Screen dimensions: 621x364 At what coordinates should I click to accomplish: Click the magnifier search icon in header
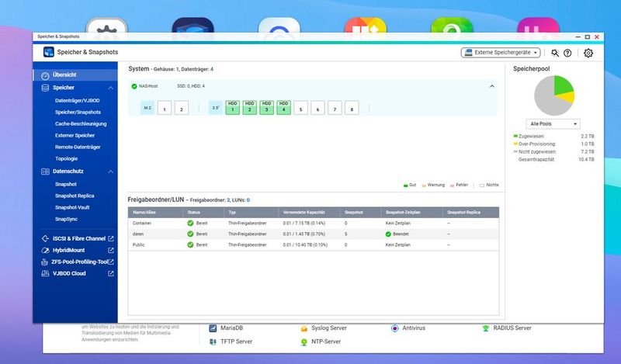555,53
